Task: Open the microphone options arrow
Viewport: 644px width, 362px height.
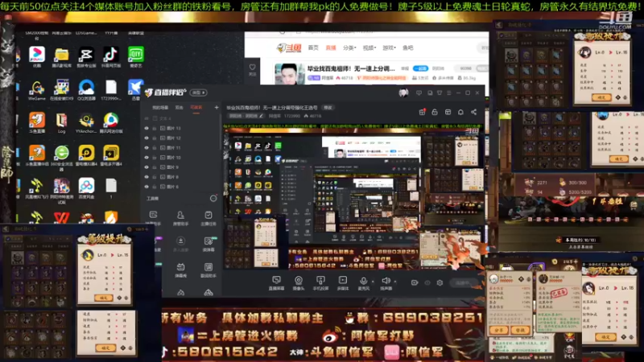Action: point(373,282)
